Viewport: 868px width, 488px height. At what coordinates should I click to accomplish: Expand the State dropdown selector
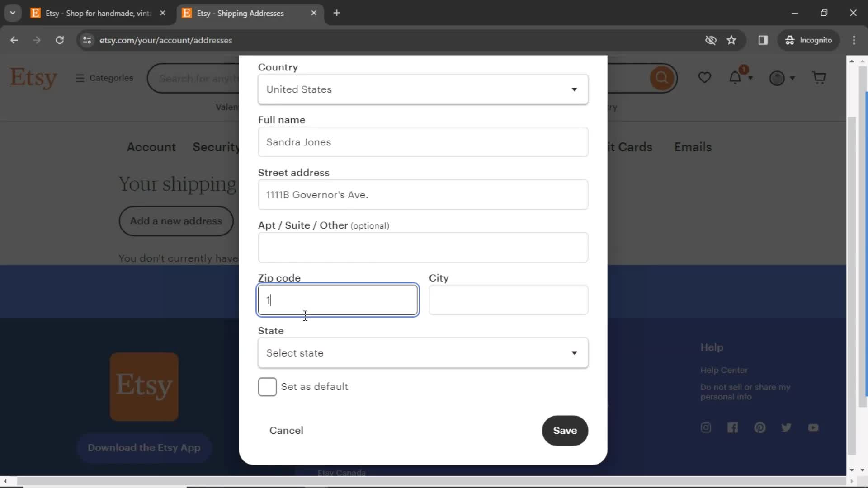tap(425, 353)
